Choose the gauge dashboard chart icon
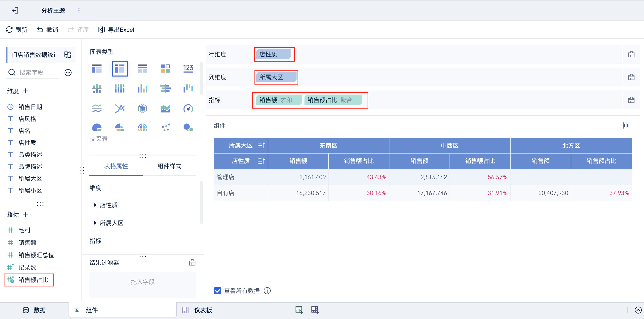 point(188,109)
